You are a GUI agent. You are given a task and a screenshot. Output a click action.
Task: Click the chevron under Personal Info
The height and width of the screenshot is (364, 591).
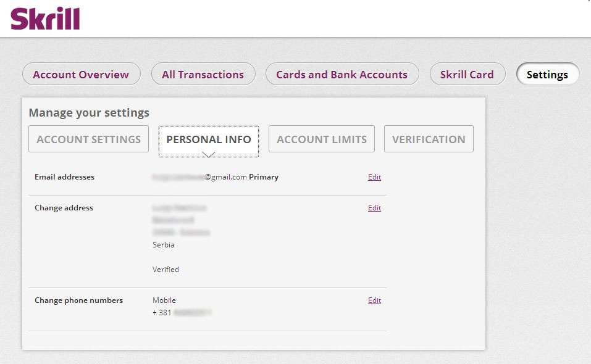point(209,155)
